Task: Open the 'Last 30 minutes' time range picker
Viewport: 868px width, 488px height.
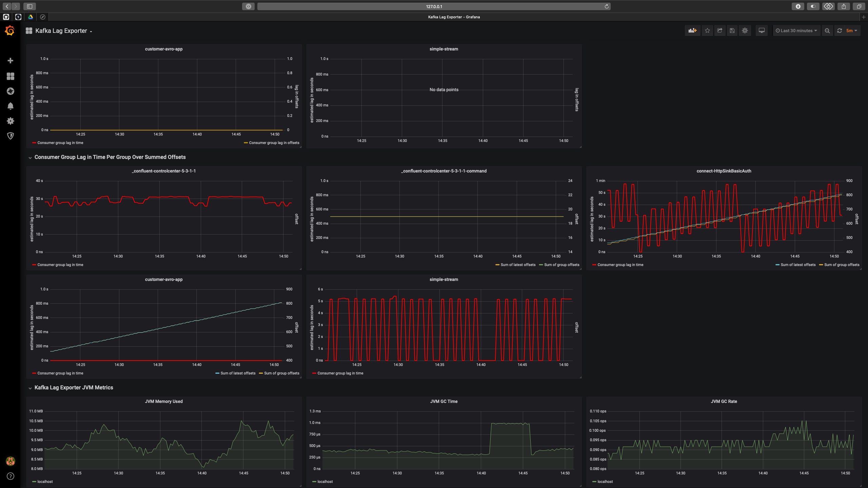Action: click(796, 30)
